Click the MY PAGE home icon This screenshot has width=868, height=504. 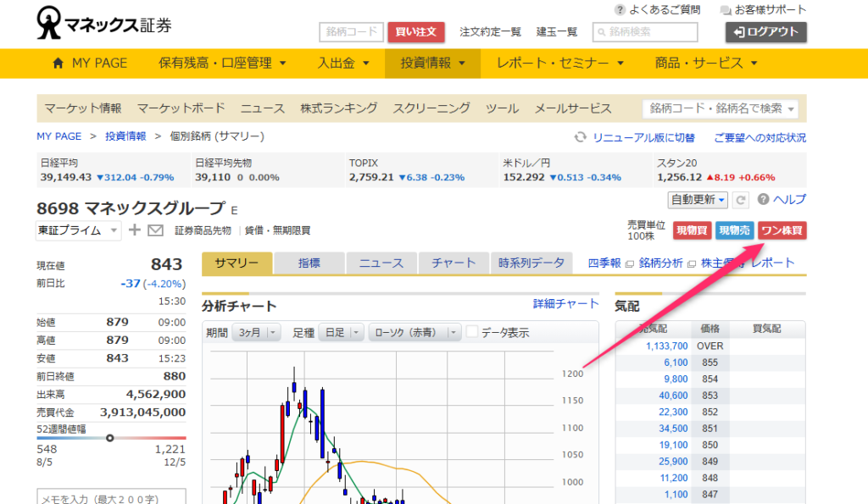coord(58,63)
